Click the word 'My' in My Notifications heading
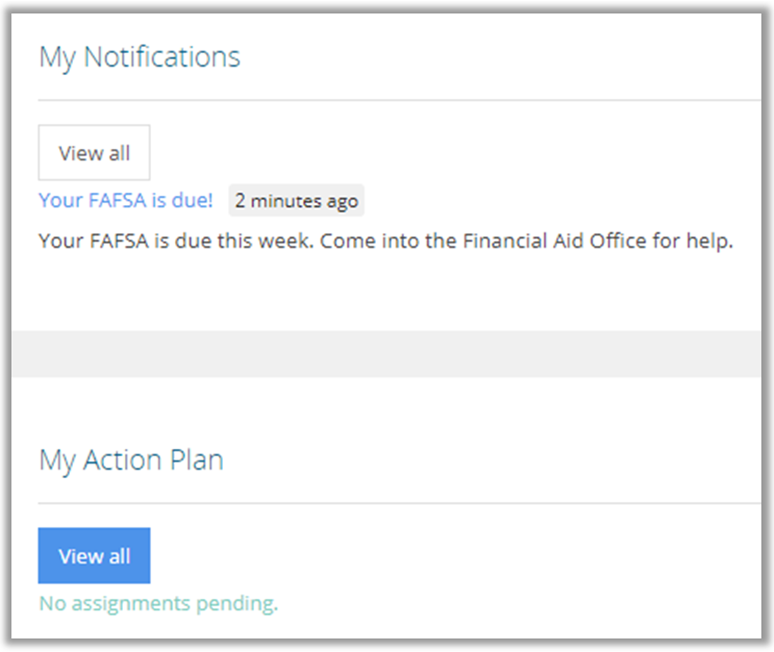774x652 pixels. (x=57, y=57)
